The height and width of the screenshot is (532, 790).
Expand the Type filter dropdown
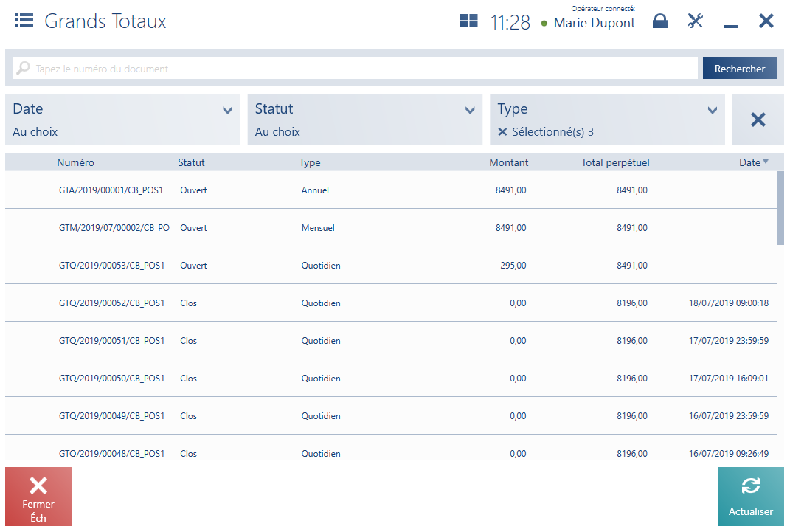607,120
